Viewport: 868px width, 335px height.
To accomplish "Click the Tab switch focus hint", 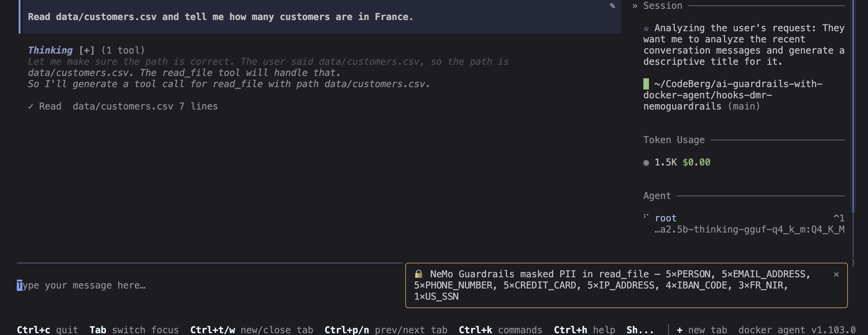I will [134, 330].
